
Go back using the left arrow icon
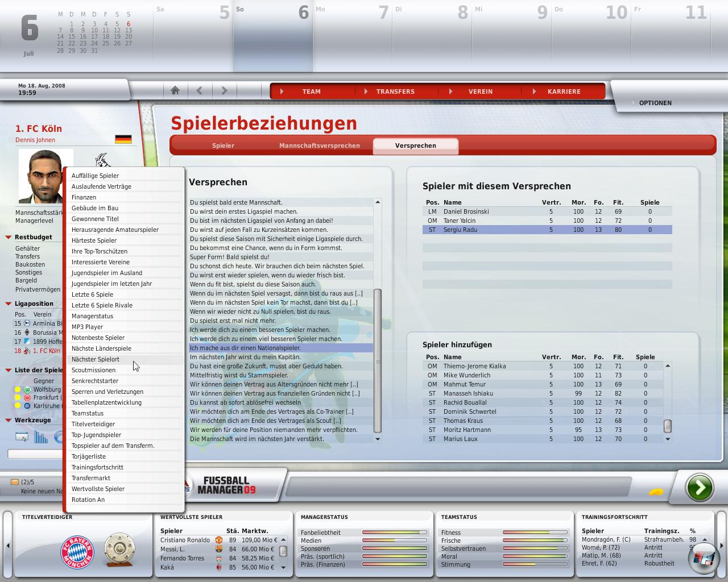point(200,90)
